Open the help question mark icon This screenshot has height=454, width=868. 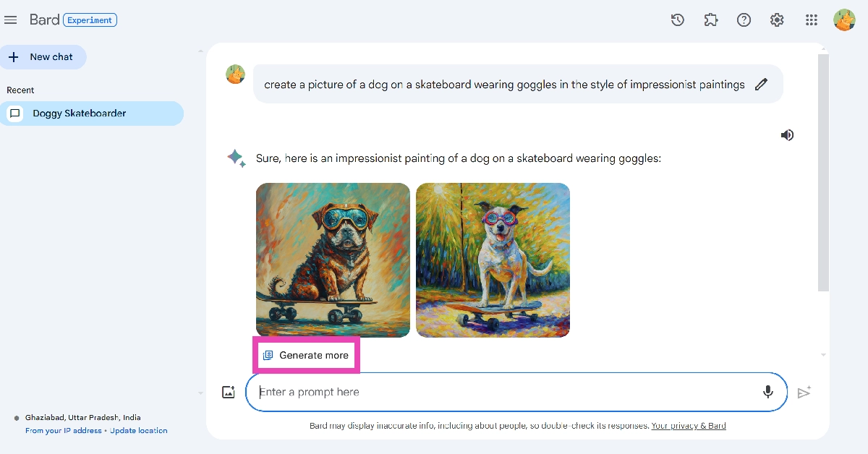pyautogui.click(x=744, y=20)
